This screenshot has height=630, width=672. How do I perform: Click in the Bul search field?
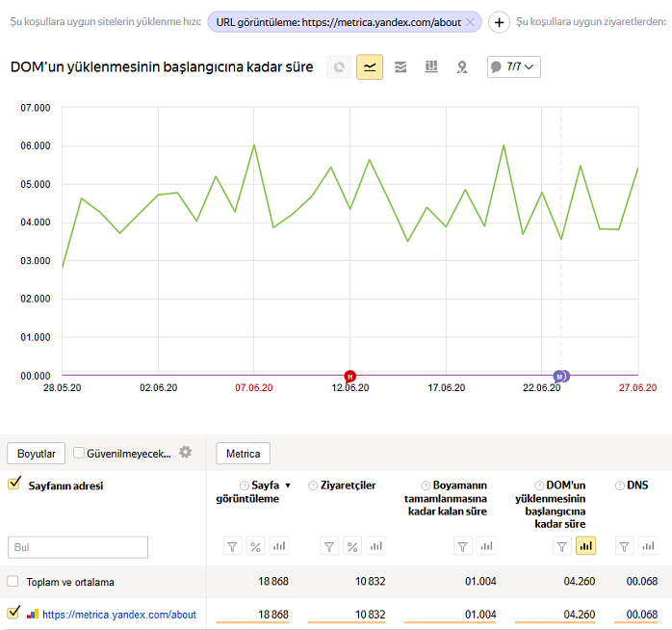(78, 547)
